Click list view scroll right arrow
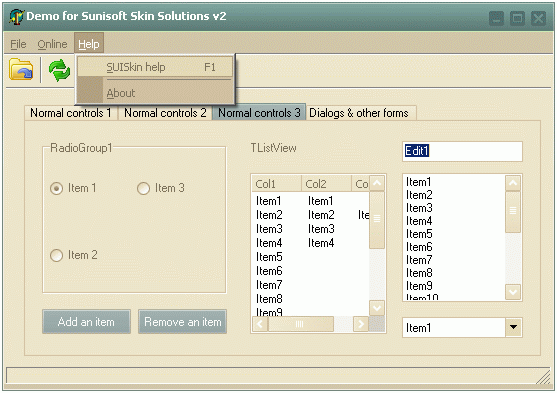The image size is (557, 393). click(x=361, y=324)
